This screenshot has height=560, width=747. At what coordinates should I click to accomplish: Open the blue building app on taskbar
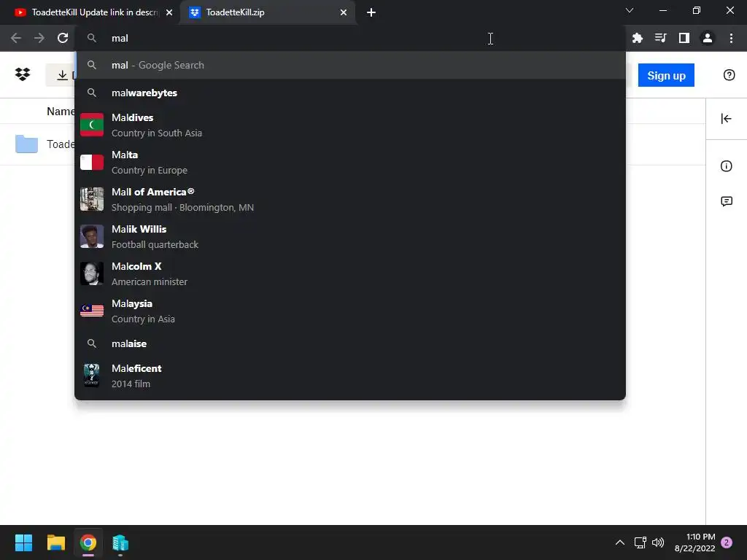coord(120,542)
